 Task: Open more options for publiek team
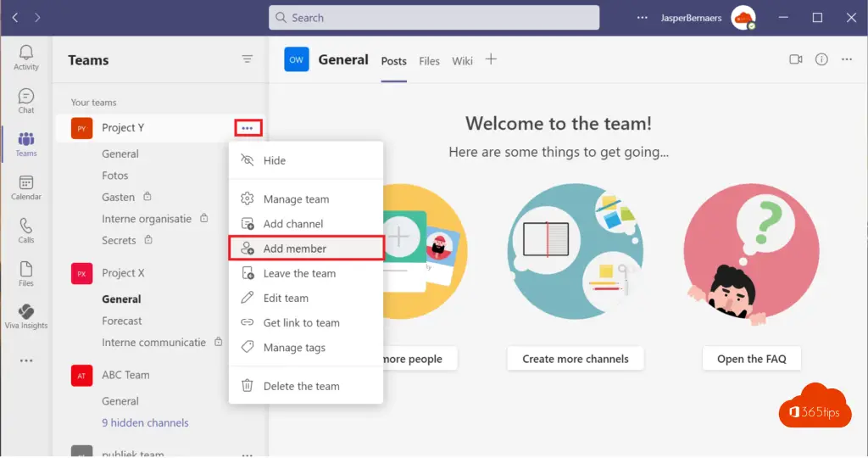click(248, 454)
